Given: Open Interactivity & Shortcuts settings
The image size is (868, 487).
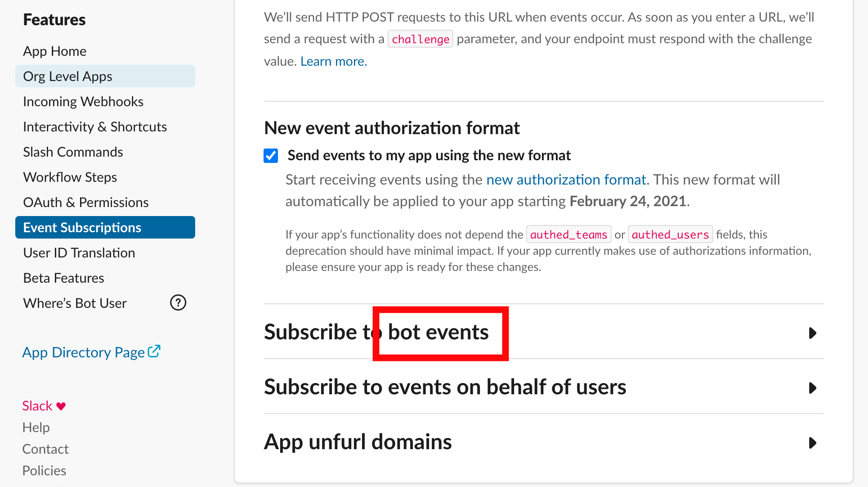Looking at the screenshot, I should tap(95, 127).
